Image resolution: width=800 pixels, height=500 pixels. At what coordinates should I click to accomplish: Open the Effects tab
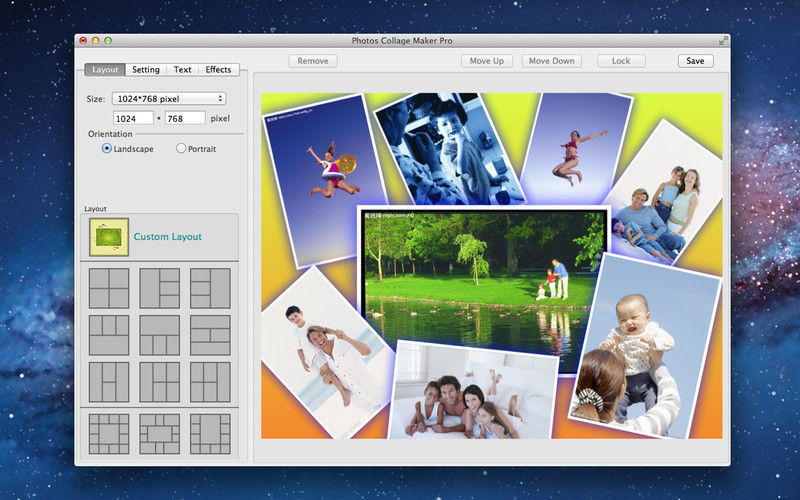pyautogui.click(x=218, y=69)
